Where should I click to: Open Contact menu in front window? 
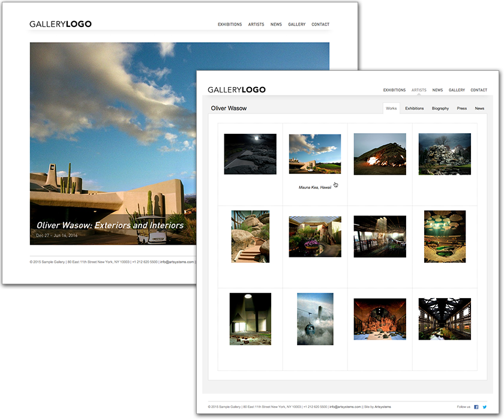(479, 90)
